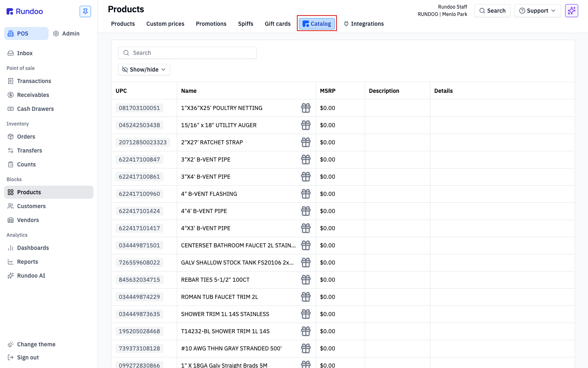588x368 pixels.
Task: Focus the catalog search field
Action: pos(187,53)
